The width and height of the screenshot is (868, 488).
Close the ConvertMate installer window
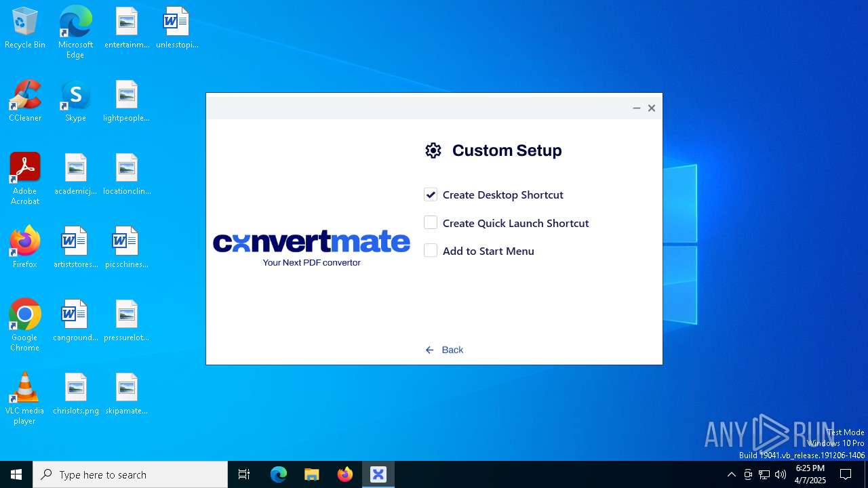tap(652, 108)
